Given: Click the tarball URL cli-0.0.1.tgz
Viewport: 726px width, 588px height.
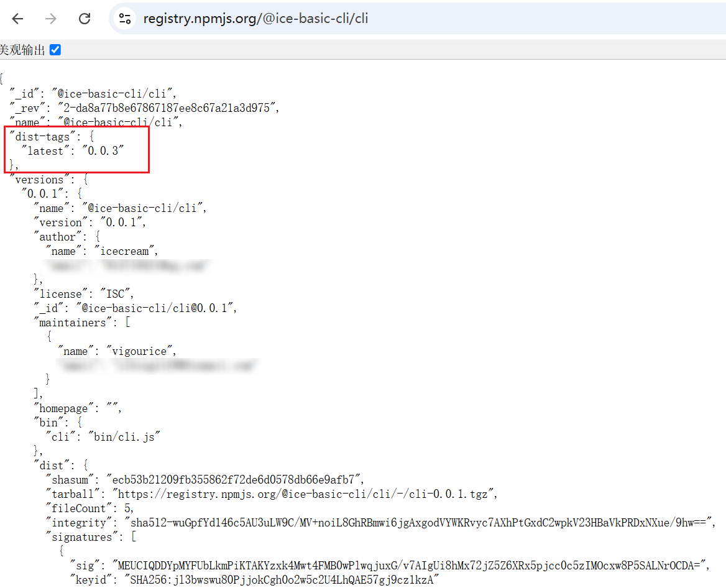Looking at the screenshot, I should point(303,495).
